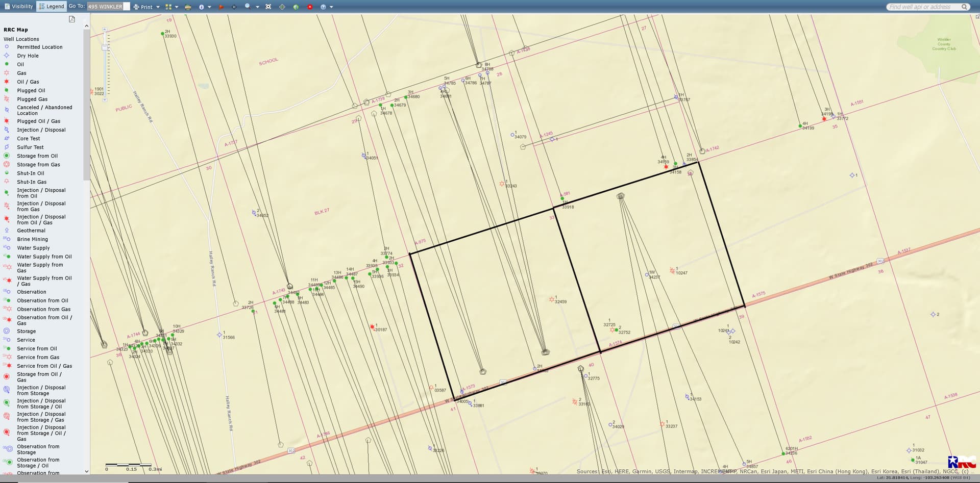
Task: Select the measure ruler tool
Action: tap(188, 7)
